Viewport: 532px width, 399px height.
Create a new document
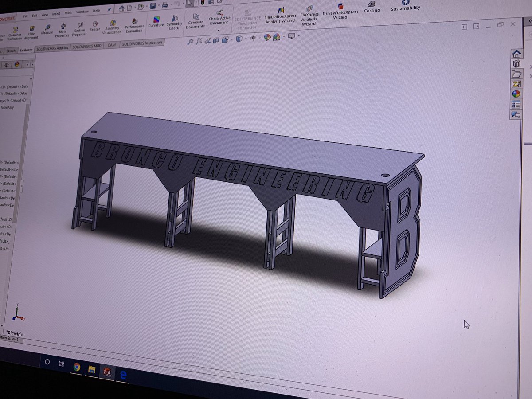(129, 8)
